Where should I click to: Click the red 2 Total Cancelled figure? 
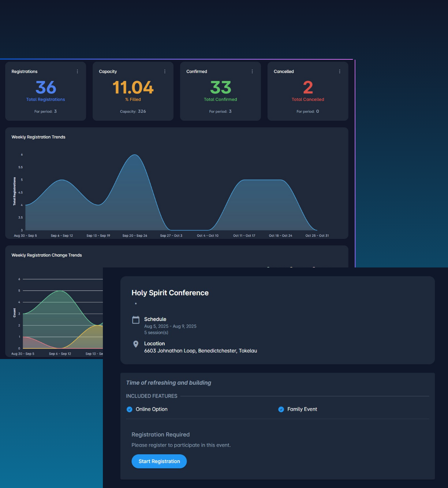308,88
